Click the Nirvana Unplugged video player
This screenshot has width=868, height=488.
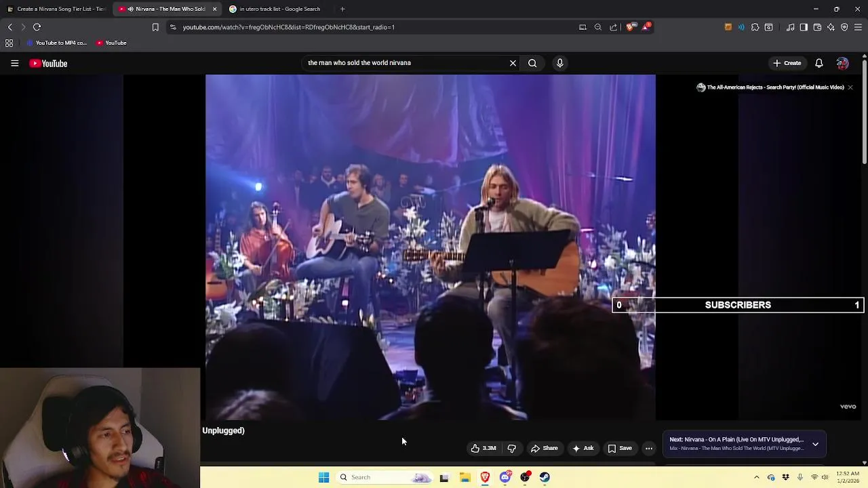[431, 247]
